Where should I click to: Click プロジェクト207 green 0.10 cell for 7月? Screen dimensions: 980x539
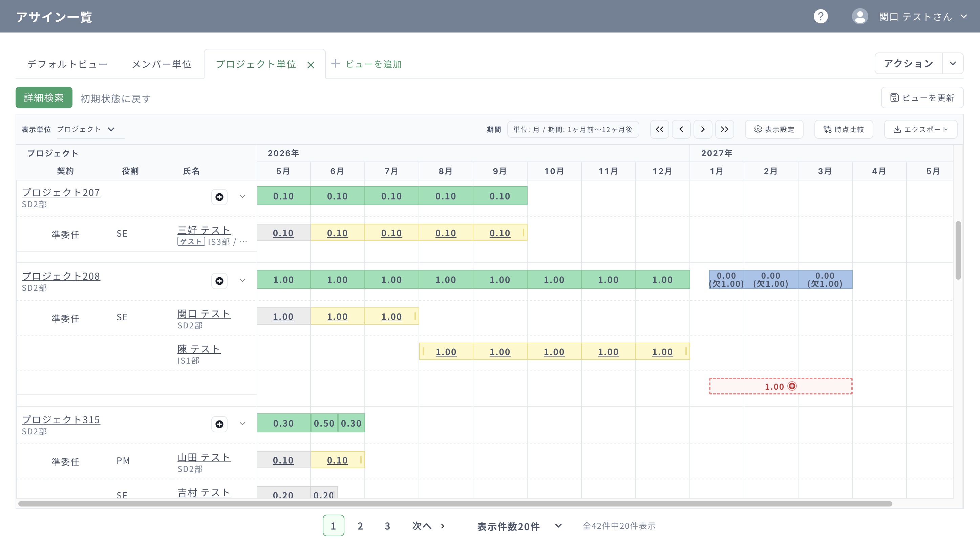(x=391, y=196)
